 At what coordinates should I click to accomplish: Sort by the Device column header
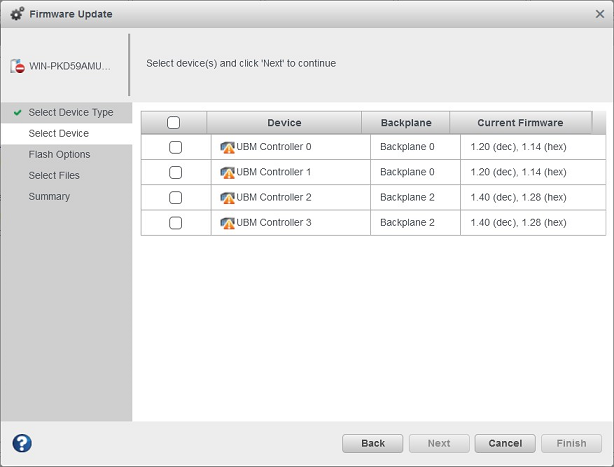point(284,123)
